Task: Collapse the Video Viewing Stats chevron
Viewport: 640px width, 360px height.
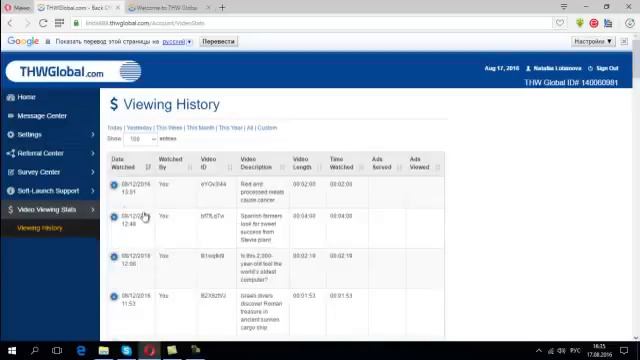Action: [x=93, y=210]
